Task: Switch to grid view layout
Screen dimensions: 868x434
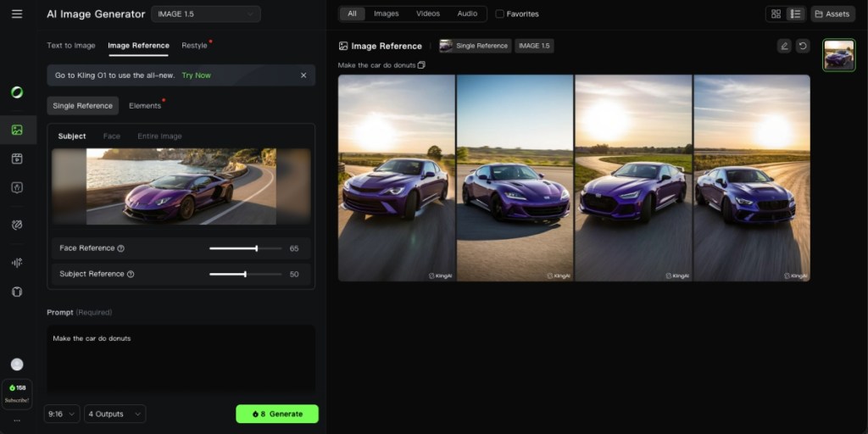Action: (x=776, y=14)
